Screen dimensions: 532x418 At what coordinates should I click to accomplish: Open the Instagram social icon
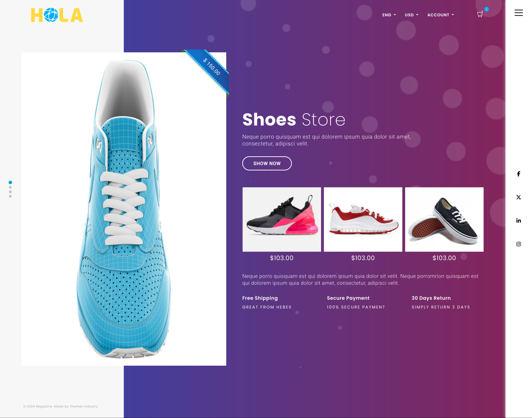coord(518,244)
